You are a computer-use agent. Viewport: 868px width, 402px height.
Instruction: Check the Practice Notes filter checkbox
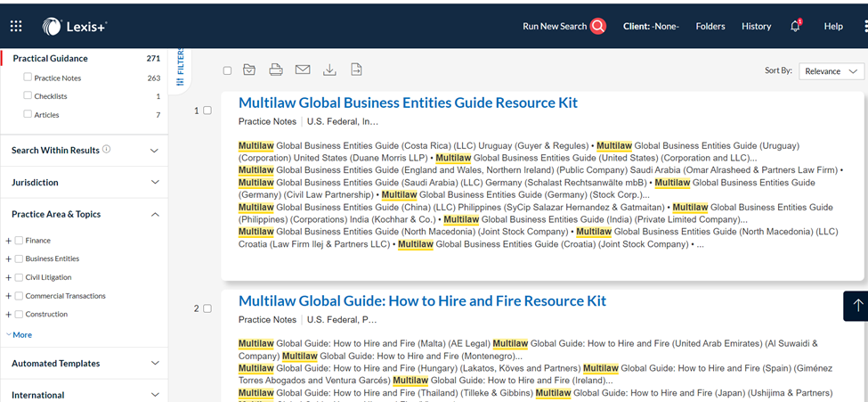point(28,78)
